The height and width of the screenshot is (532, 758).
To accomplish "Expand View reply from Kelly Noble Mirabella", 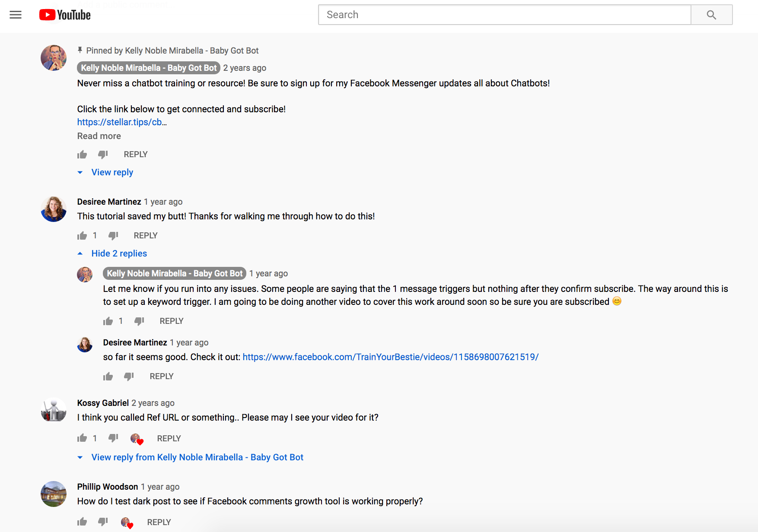I will [x=197, y=457].
